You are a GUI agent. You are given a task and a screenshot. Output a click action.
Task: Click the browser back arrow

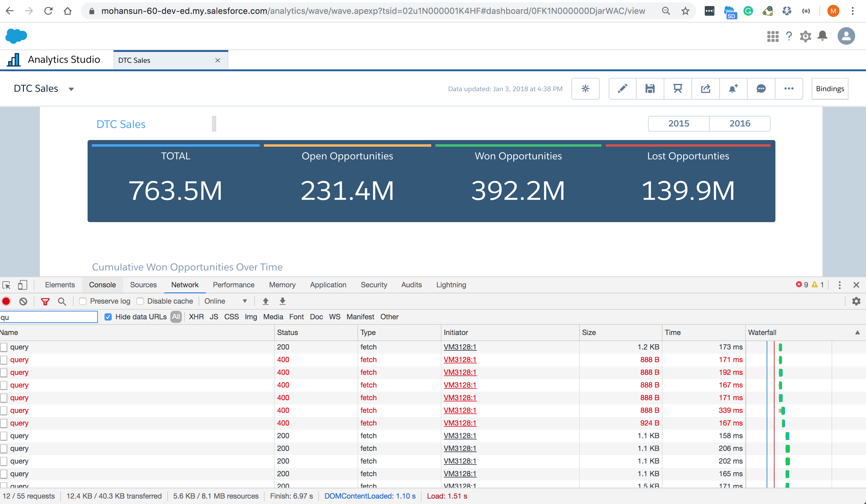tap(10, 11)
